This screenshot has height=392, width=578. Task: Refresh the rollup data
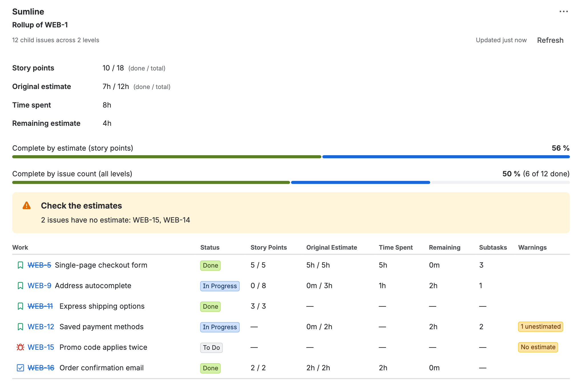tap(550, 40)
